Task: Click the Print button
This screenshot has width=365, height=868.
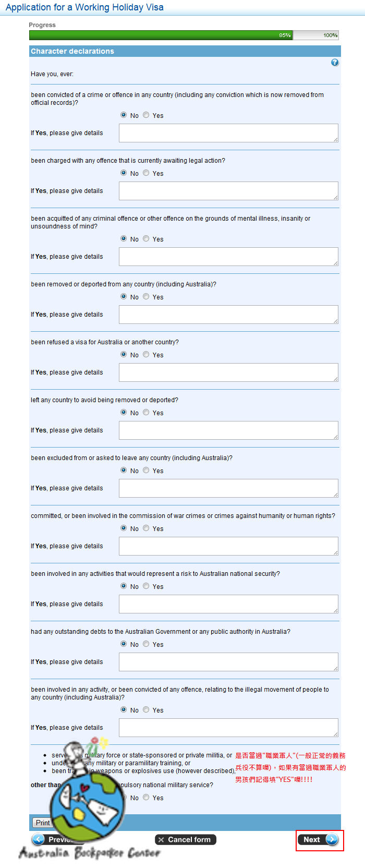Action: coord(42,823)
